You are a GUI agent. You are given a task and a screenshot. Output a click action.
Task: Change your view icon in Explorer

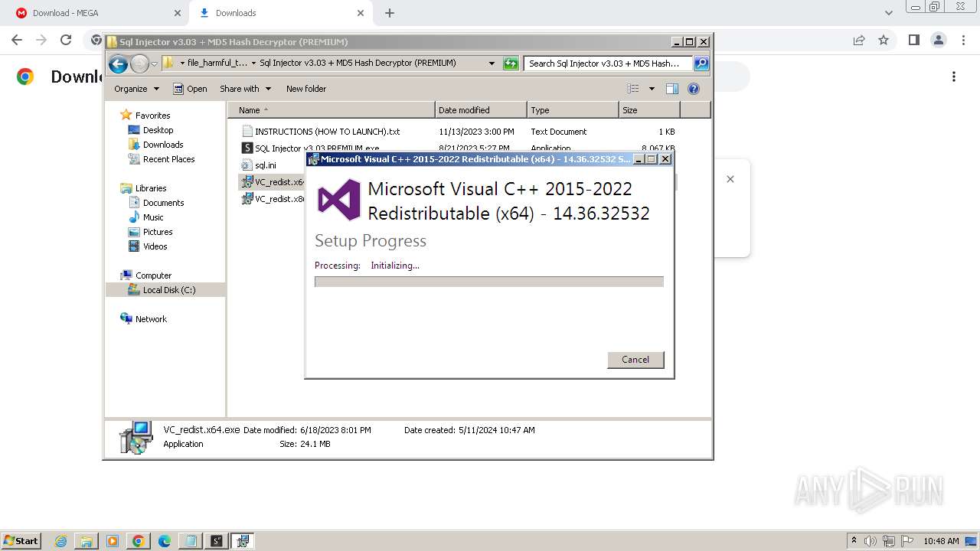(x=633, y=89)
